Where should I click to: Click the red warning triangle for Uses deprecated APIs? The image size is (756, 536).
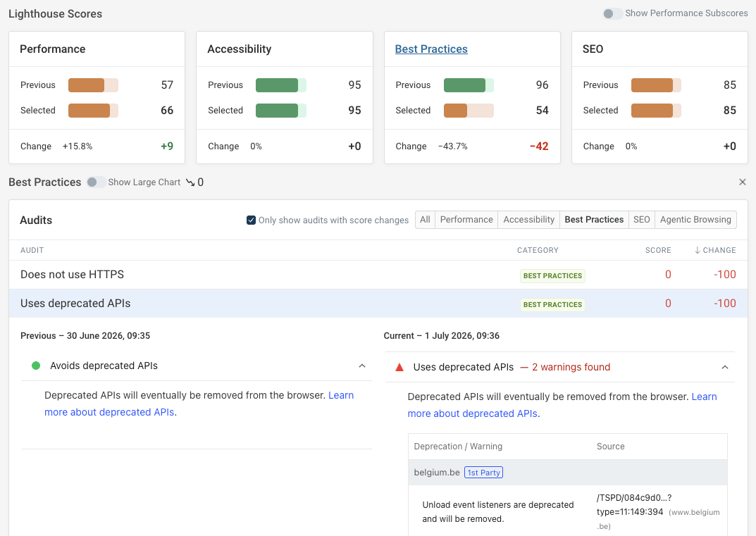click(x=399, y=367)
